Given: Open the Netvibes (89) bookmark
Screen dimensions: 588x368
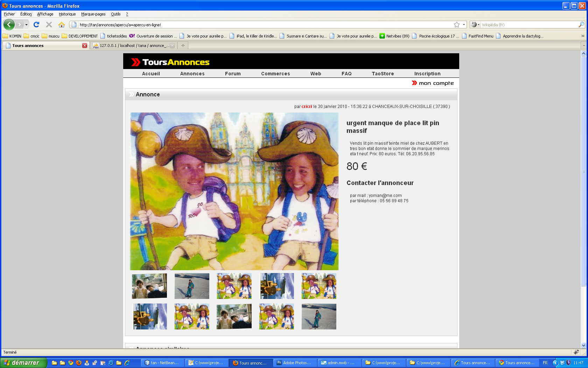Looking at the screenshot, I should tap(394, 36).
